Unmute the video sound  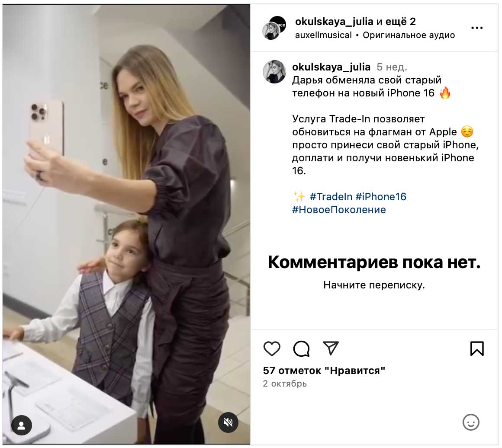[228, 422]
